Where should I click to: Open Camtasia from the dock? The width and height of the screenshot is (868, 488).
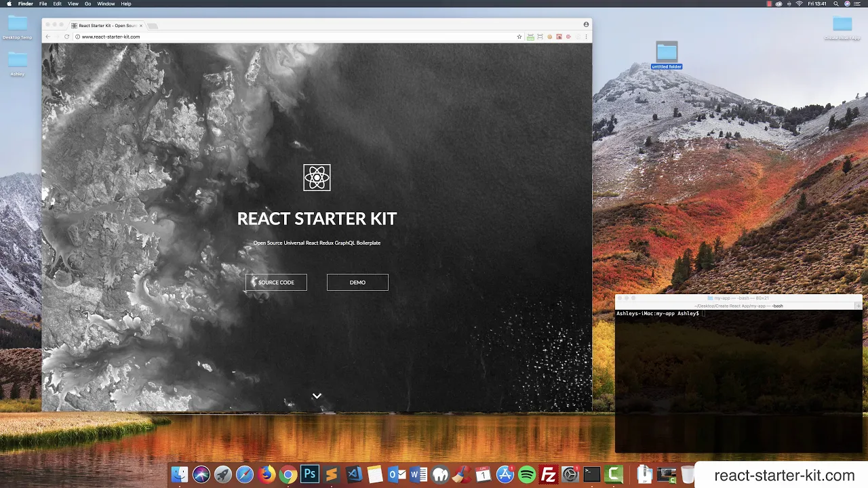(x=614, y=474)
